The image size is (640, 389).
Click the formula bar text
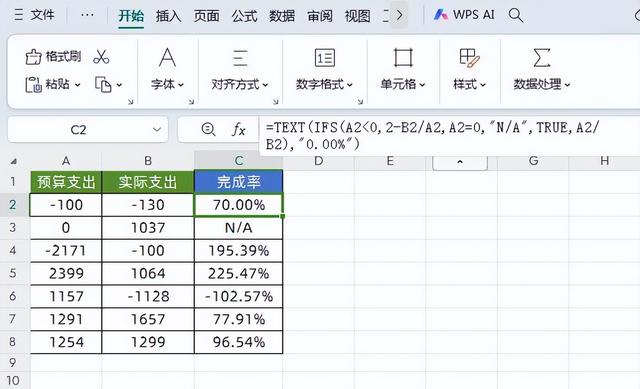pyautogui.click(x=433, y=136)
